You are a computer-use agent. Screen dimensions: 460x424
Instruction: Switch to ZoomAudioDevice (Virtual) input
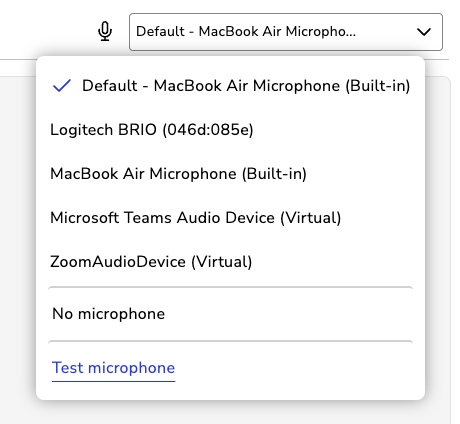[x=231, y=261]
